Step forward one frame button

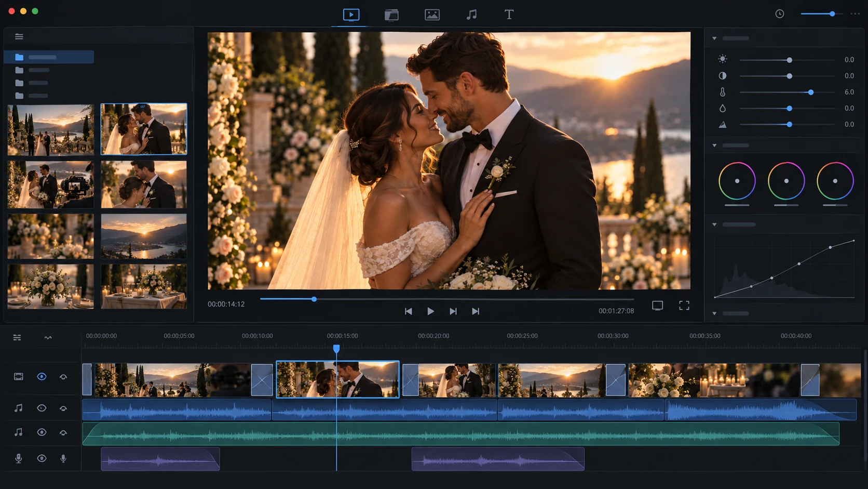453,311
